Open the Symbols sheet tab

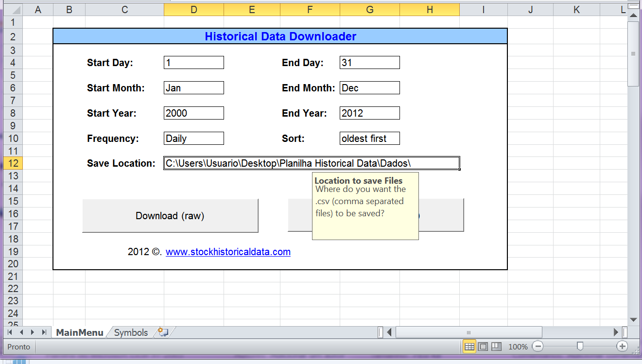131,332
